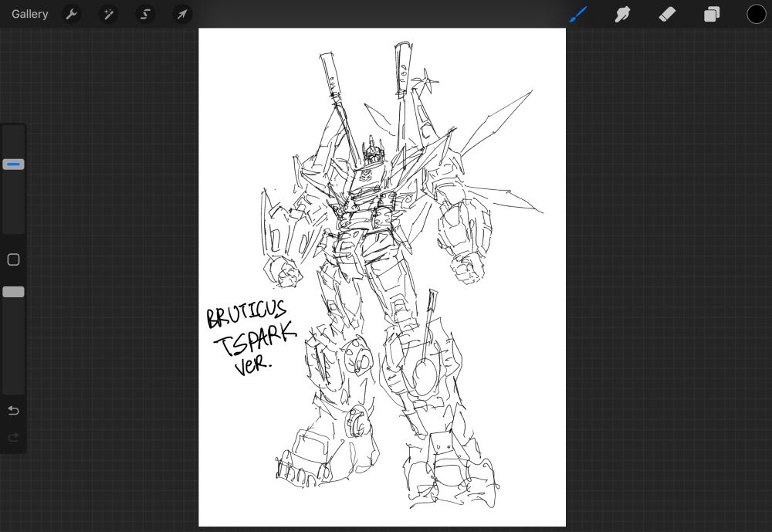The width and height of the screenshot is (772, 532).
Task: Tap the Modify square button in sidebar
Action: (x=13, y=259)
